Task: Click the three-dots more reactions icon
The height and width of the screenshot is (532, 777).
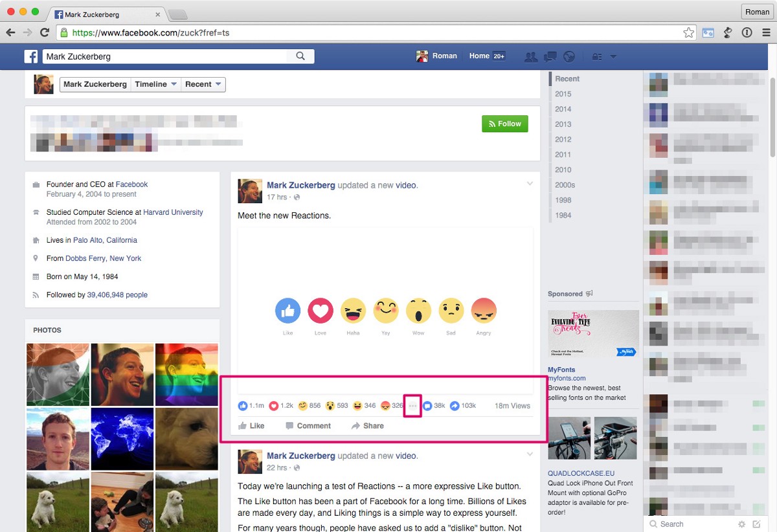Action: coord(413,406)
